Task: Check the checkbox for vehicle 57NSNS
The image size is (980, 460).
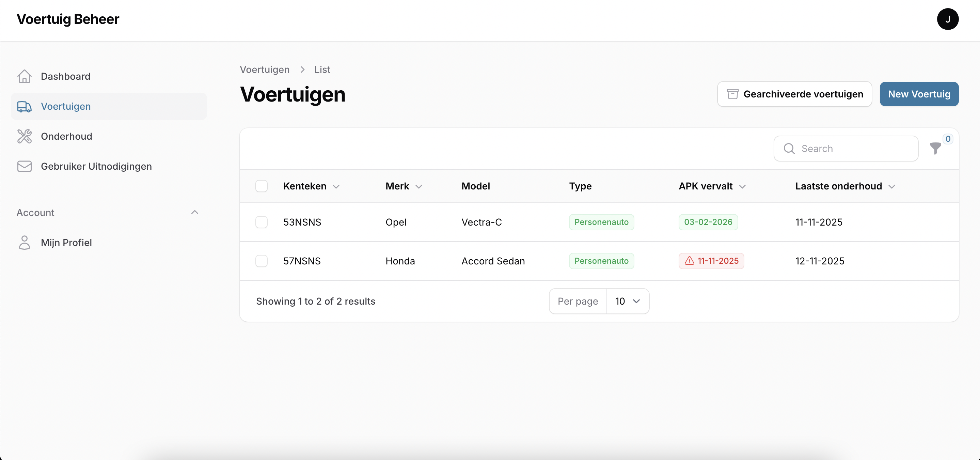Action: pos(262,261)
